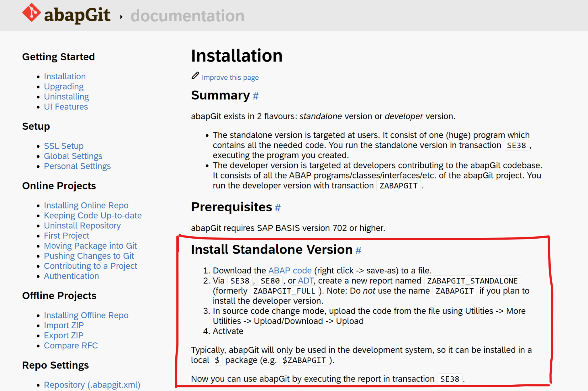Open the Import ZIP page

point(64,325)
